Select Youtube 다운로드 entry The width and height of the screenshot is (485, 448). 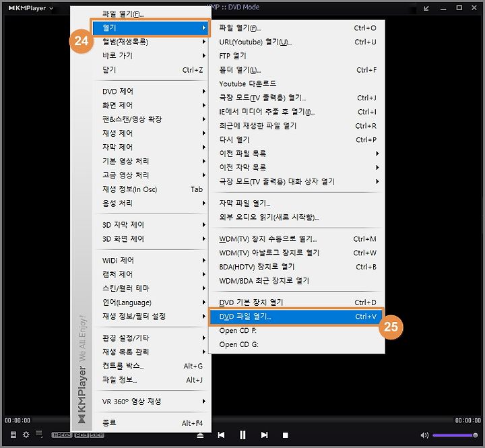298,84
